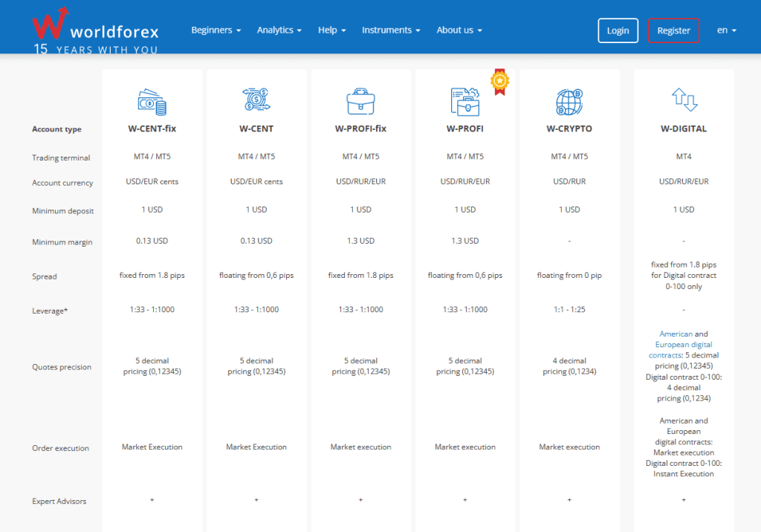Expand the Instruments menu
The image size is (761, 532).
(391, 30)
